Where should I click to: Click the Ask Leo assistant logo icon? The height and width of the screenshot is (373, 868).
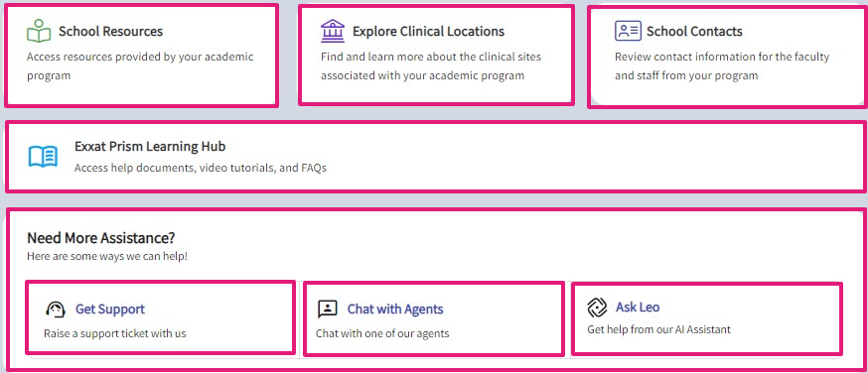pyautogui.click(x=597, y=308)
